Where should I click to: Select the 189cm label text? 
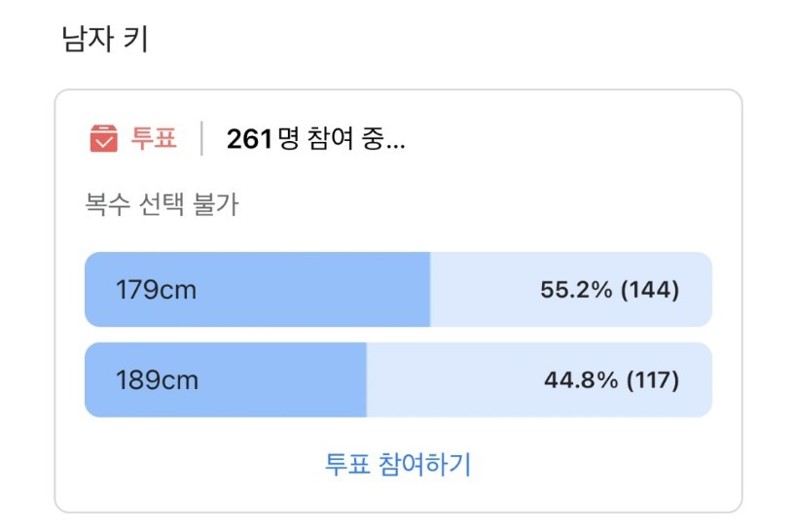click(157, 380)
